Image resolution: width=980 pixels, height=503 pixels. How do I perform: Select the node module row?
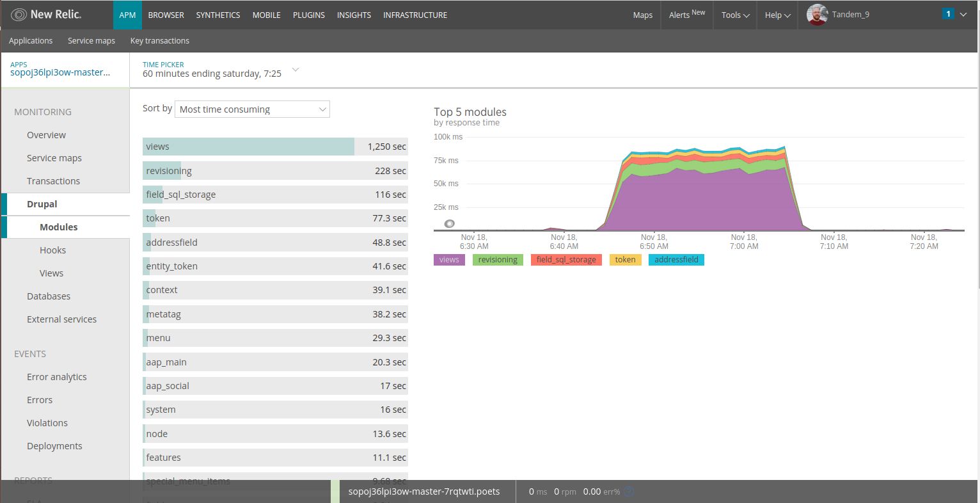(x=275, y=434)
